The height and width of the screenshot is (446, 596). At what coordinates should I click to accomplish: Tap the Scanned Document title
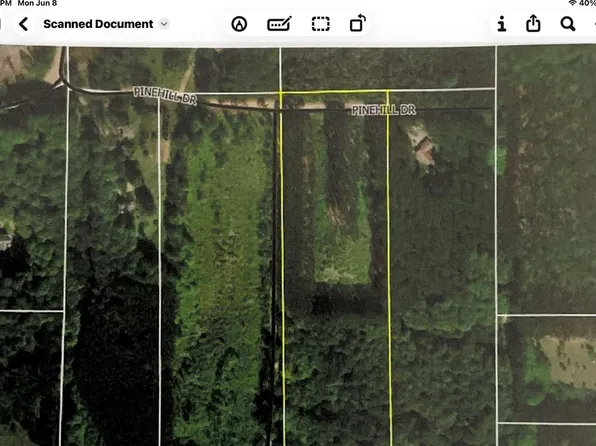98,24
